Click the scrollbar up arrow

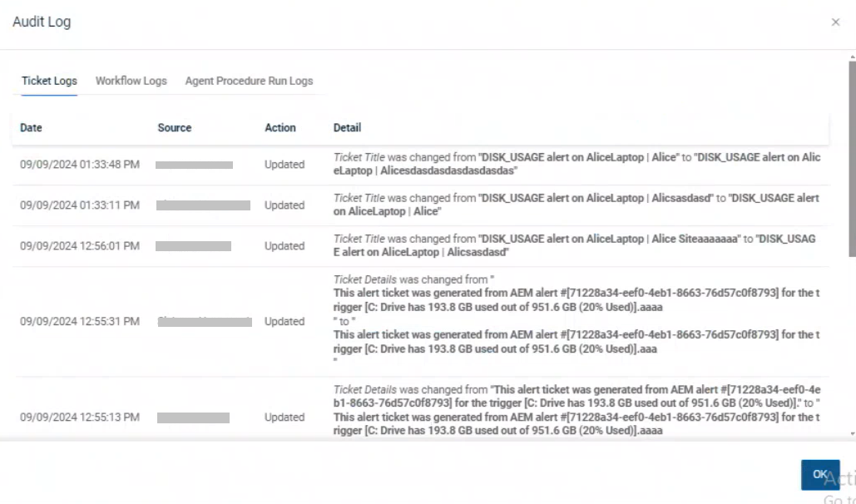coord(852,57)
